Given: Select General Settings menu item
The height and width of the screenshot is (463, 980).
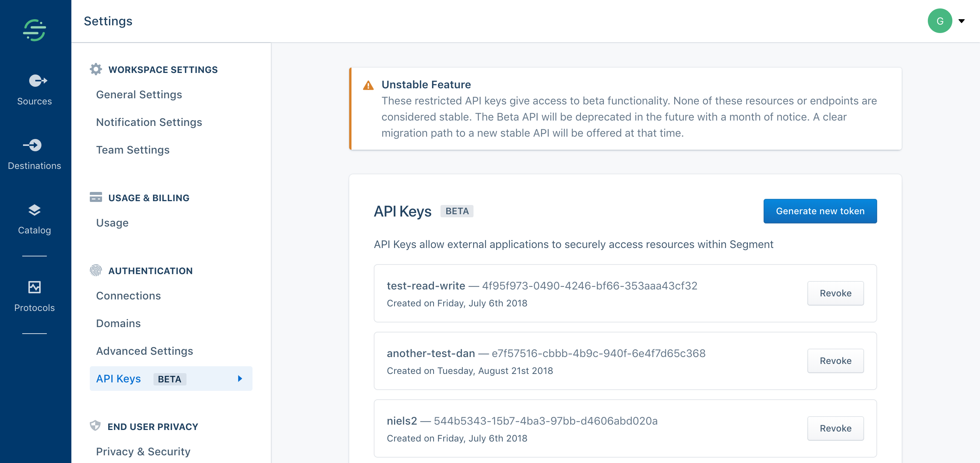Looking at the screenshot, I should point(138,94).
